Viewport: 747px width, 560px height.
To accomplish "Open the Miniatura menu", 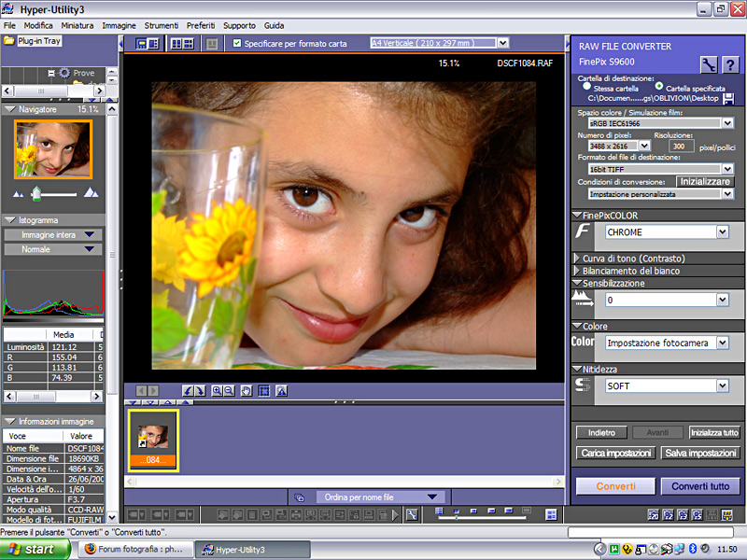I will pyautogui.click(x=78, y=25).
